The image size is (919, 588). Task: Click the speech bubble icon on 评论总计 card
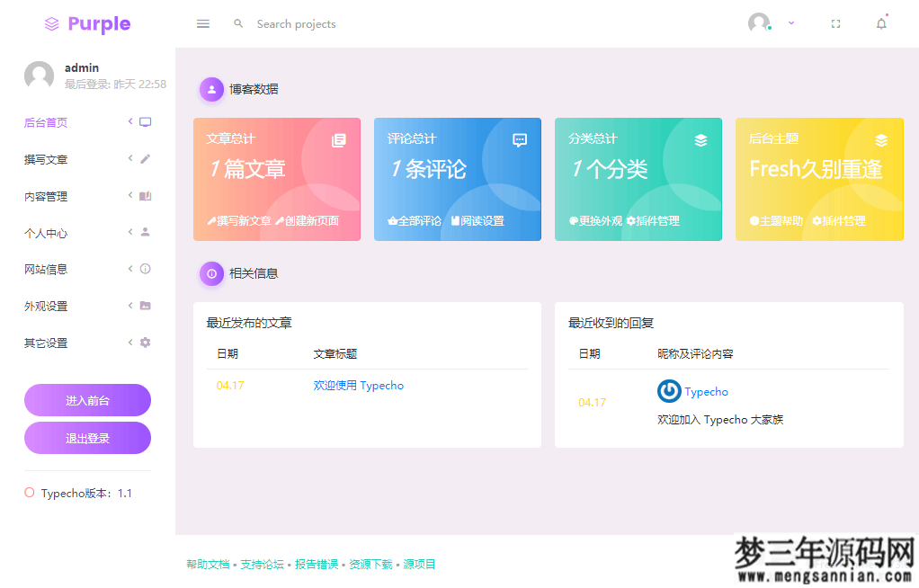point(519,139)
